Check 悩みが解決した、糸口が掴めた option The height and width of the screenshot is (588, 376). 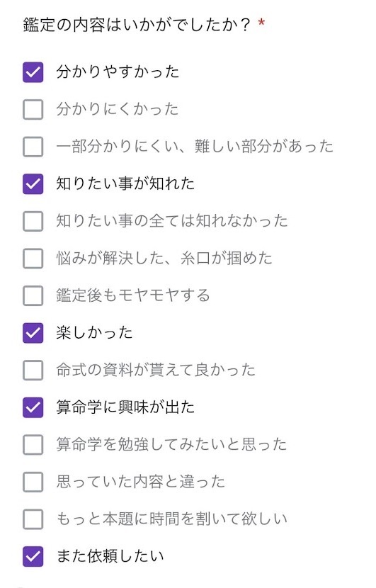tap(33, 258)
